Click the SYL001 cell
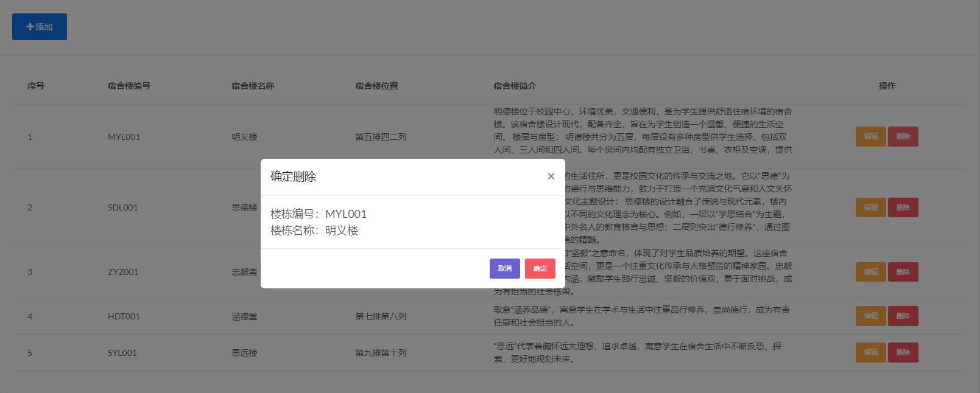 click(122, 353)
